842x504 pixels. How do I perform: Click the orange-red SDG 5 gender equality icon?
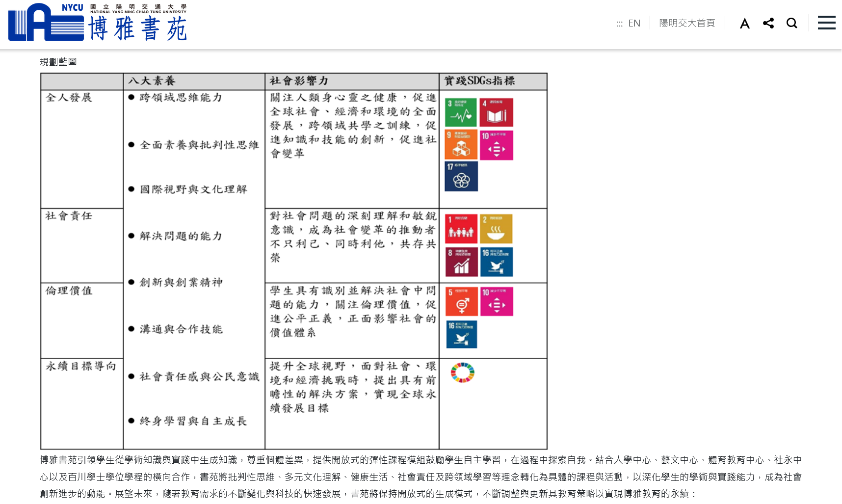(x=461, y=301)
